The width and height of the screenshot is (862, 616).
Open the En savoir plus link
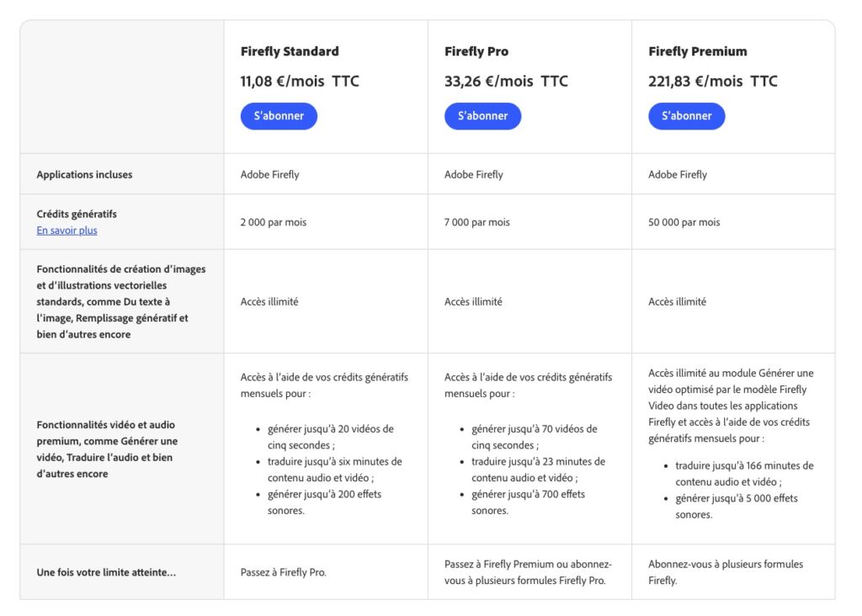67,231
